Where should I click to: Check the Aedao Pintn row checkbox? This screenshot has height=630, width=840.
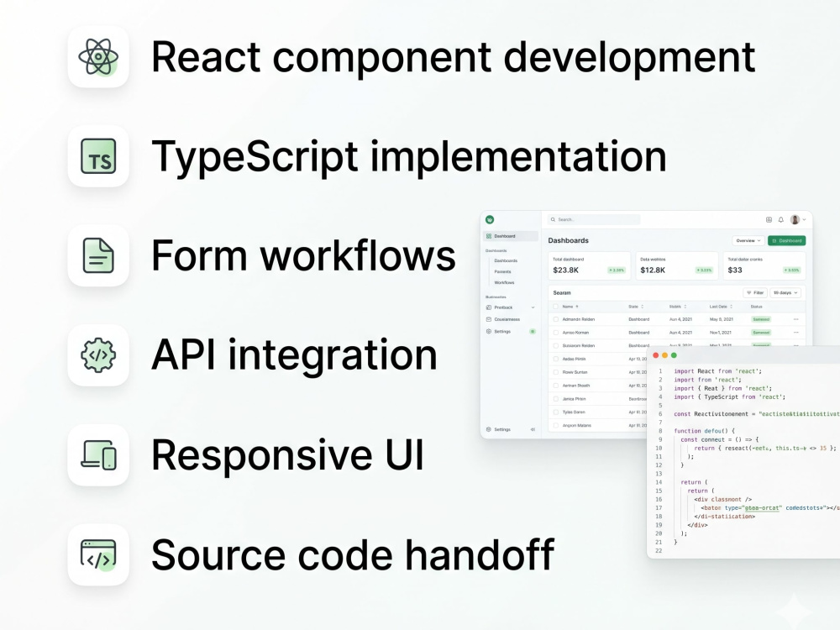(555, 359)
